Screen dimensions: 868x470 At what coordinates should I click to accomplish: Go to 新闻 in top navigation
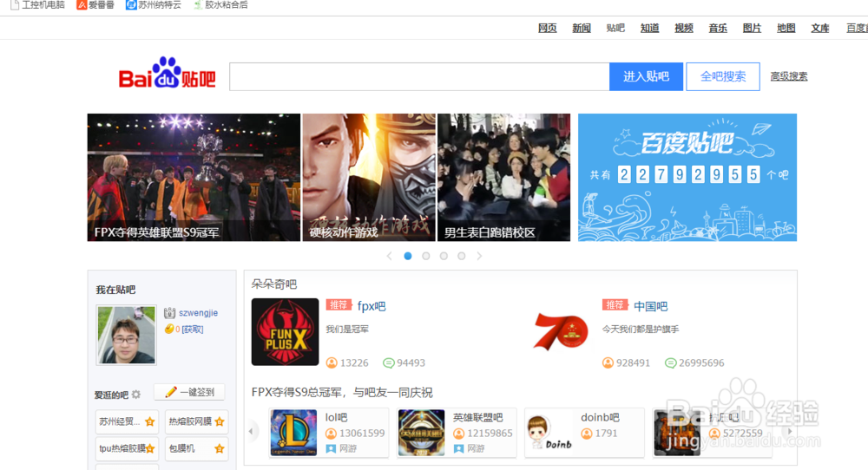582,29
